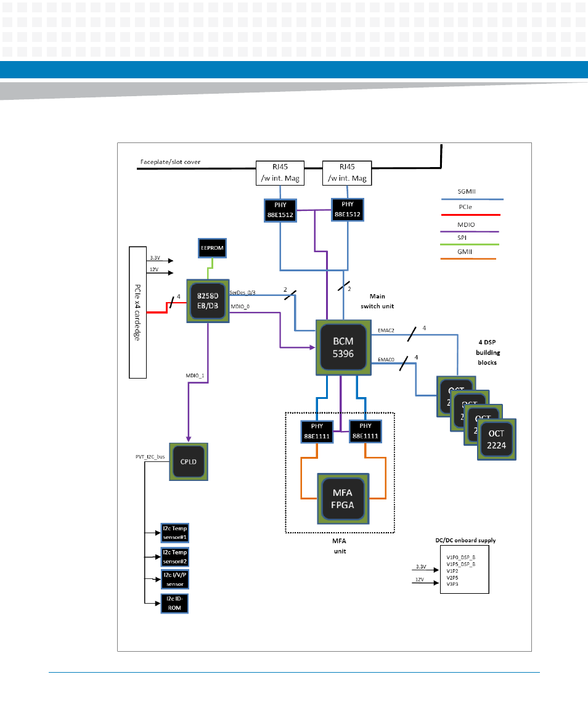Select the EEPROM block

click(212, 248)
